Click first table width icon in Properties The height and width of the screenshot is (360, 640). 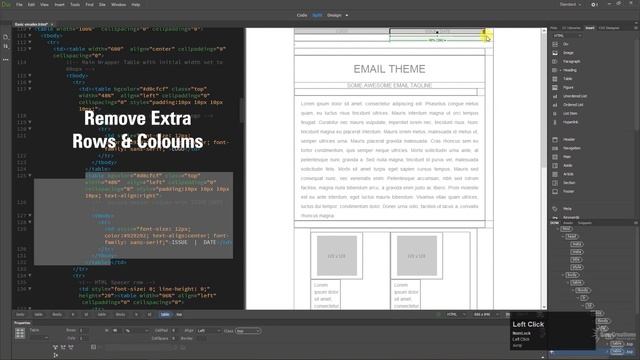tap(55, 347)
